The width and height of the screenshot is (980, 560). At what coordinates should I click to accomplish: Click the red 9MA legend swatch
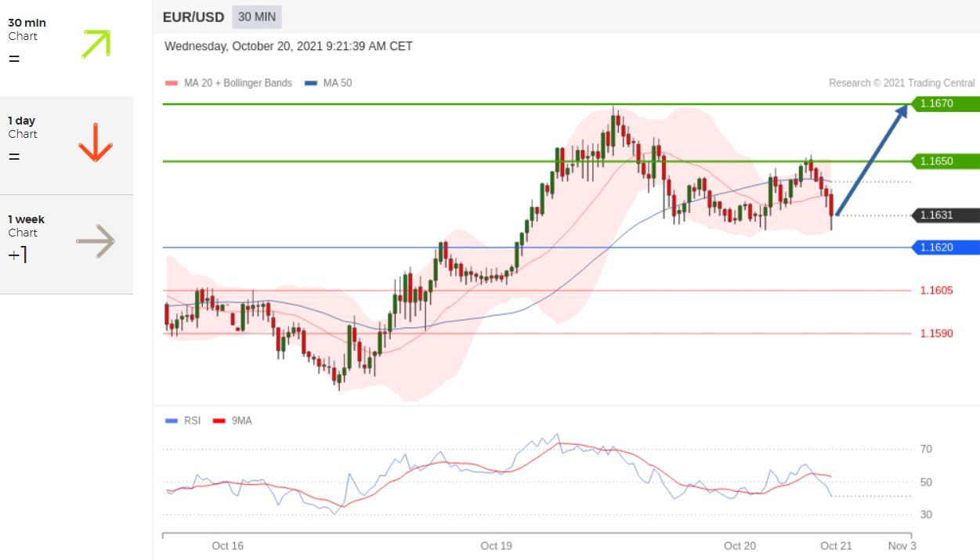[x=219, y=421]
